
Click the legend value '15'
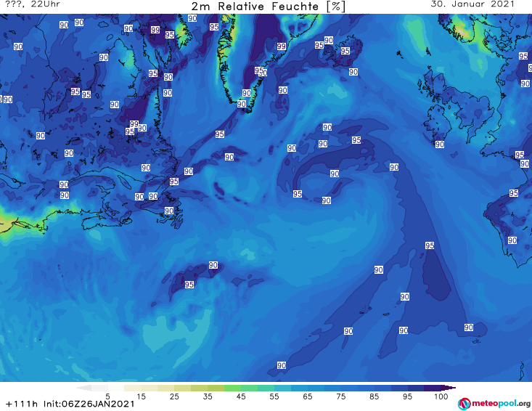coord(141,396)
